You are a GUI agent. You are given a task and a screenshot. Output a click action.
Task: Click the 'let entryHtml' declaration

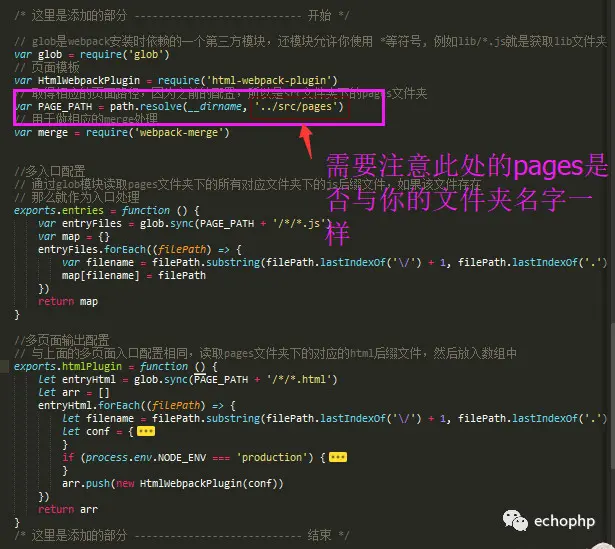tap(77, 380)
